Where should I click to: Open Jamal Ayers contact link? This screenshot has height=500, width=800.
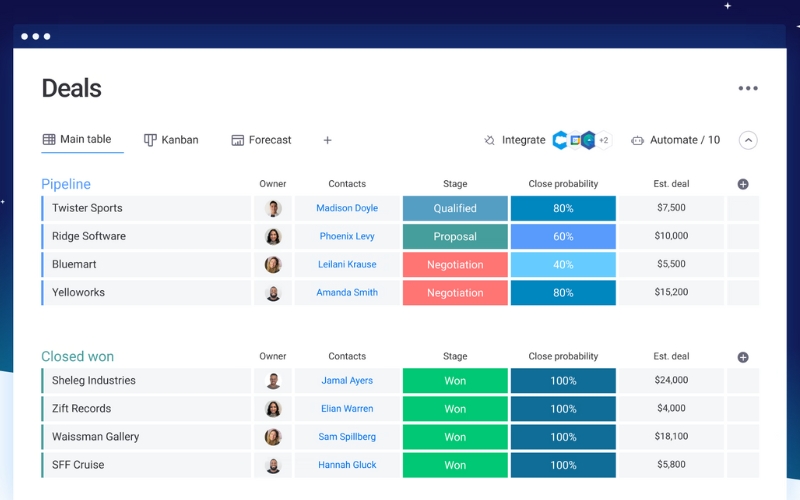[x=347, y=381]
